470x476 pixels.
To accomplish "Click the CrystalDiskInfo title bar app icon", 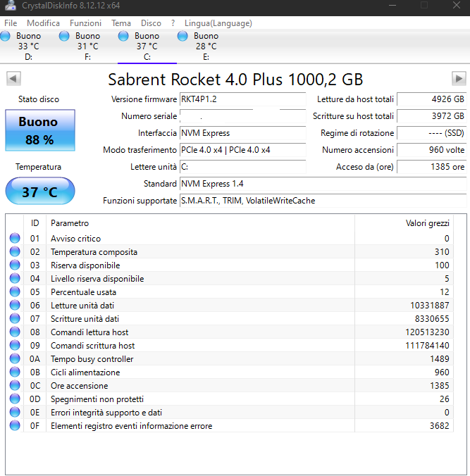I will pos(11,6).
